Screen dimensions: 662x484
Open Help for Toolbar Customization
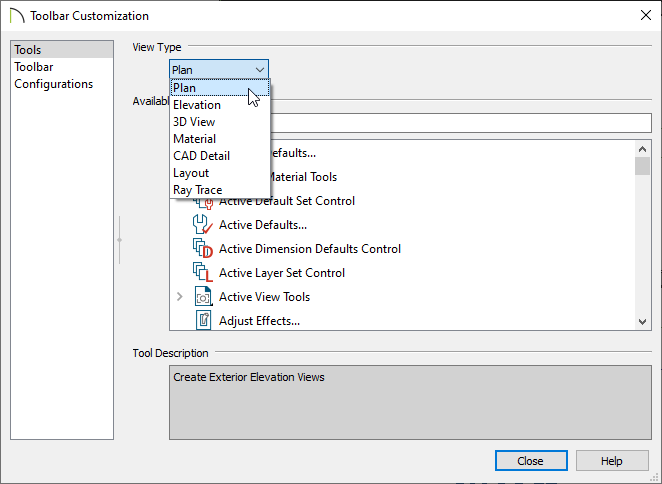pyautogui.click(x=612, y=460)
